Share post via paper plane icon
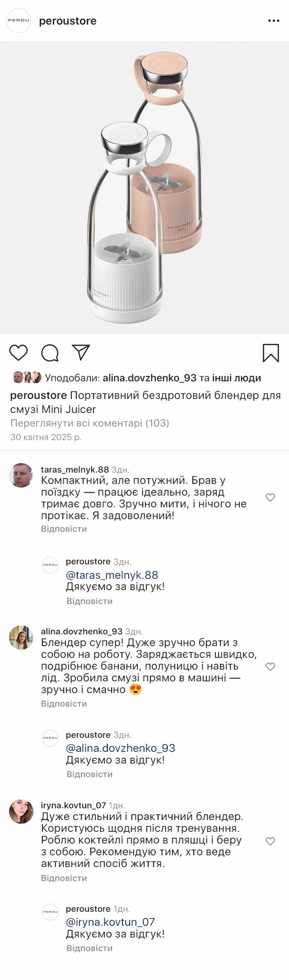 [x=81, y=352]
